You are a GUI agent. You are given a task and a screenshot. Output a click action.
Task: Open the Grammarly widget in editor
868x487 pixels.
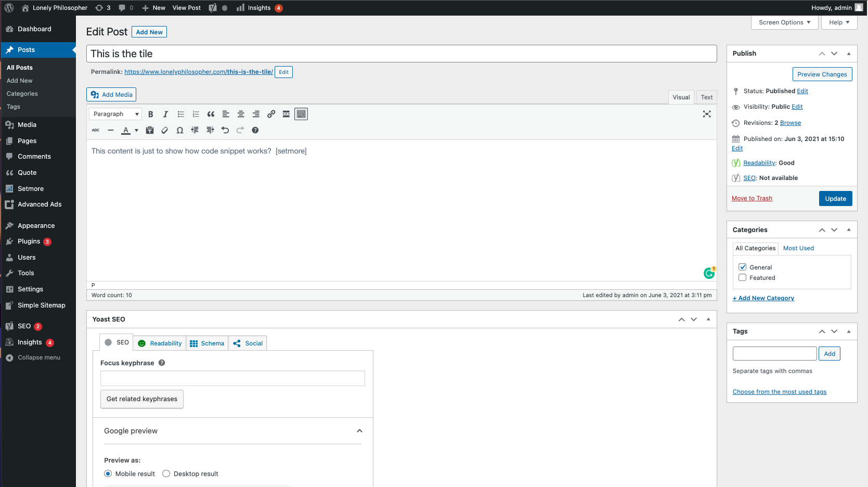pos(709,273)
